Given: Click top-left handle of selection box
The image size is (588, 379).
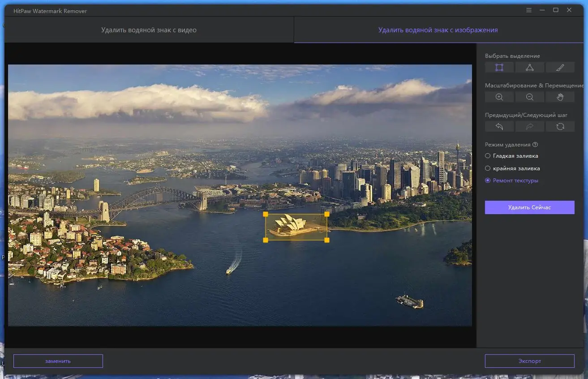Looking at the screenshot, I should click(266, 214).
